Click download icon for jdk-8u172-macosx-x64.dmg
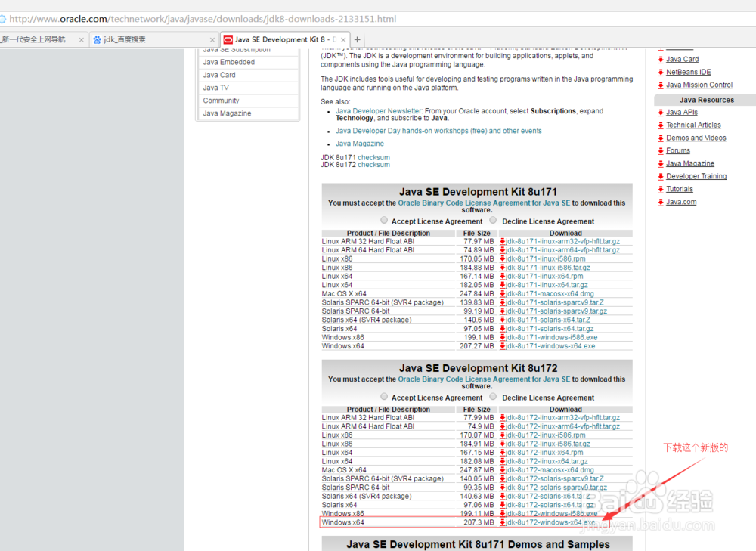 point(503,470)
